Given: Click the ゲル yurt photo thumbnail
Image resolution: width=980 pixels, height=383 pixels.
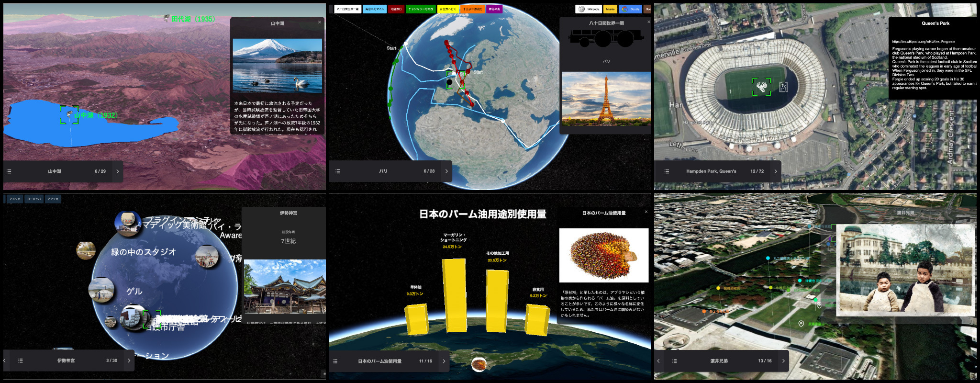Looking at the screenshot, I should (101, 290).
